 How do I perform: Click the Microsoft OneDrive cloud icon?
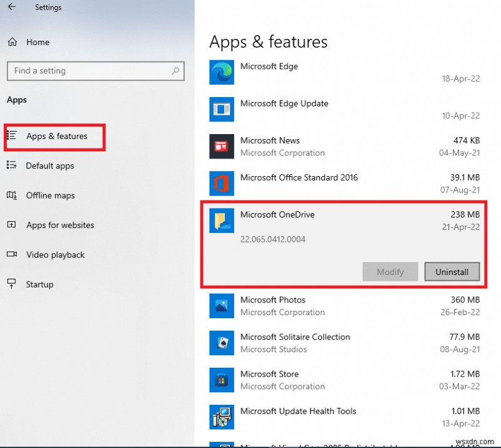pos(221,221)
